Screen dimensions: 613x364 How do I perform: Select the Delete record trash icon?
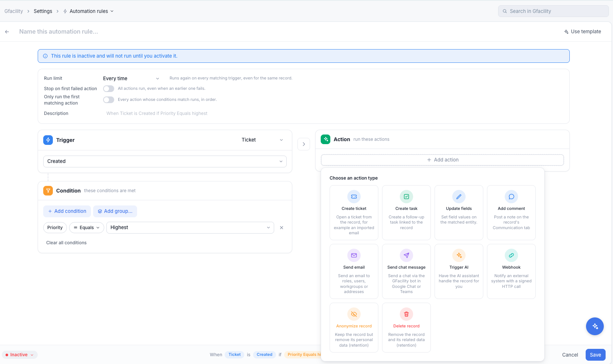coord(406,314)
